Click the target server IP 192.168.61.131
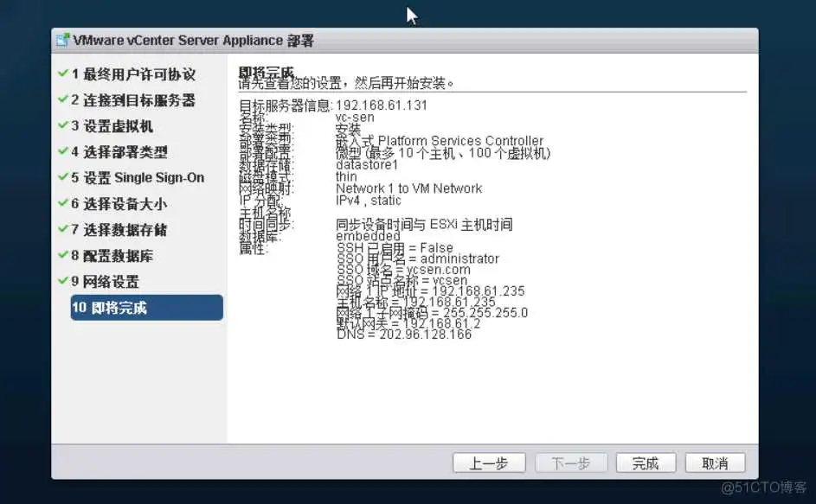Viewport: 816px width, 504px height. click(382, 105)
